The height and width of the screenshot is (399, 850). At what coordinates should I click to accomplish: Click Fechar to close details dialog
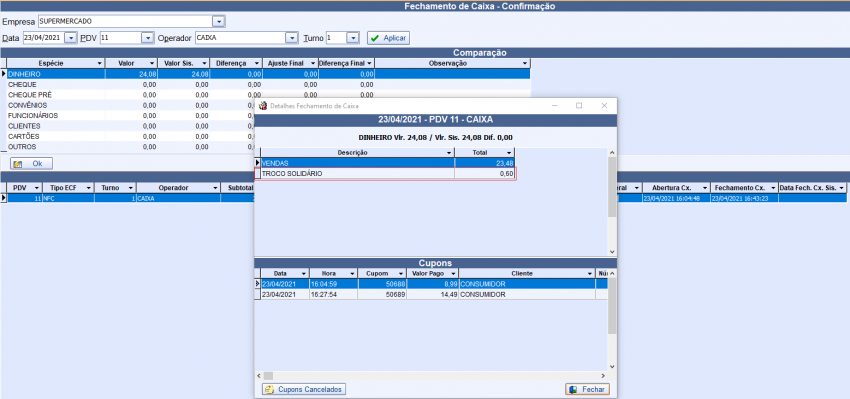(588, 389)
